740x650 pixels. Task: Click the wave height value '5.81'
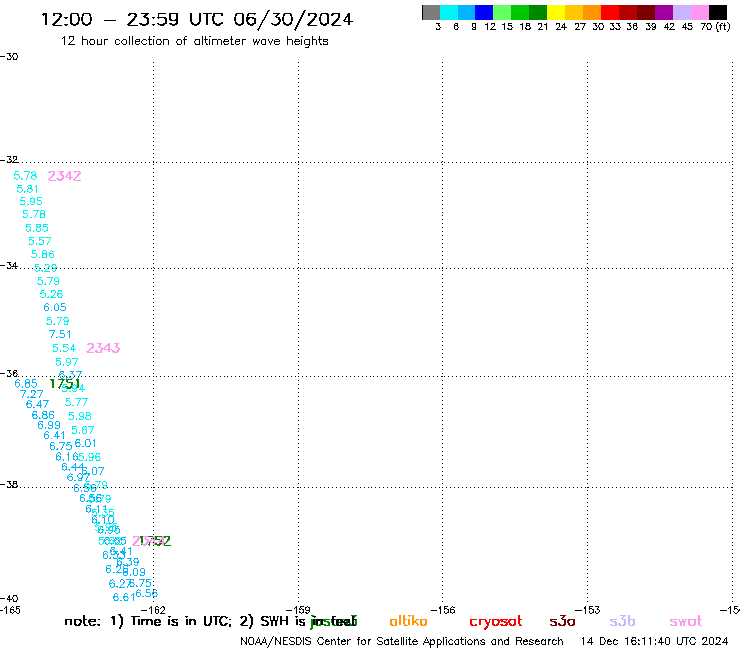(x=27, y=189)
